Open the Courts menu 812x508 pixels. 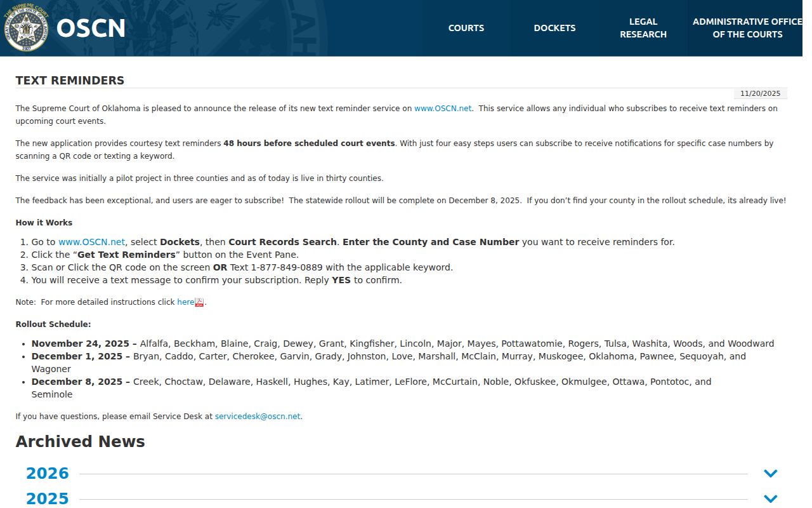point(466,28)
